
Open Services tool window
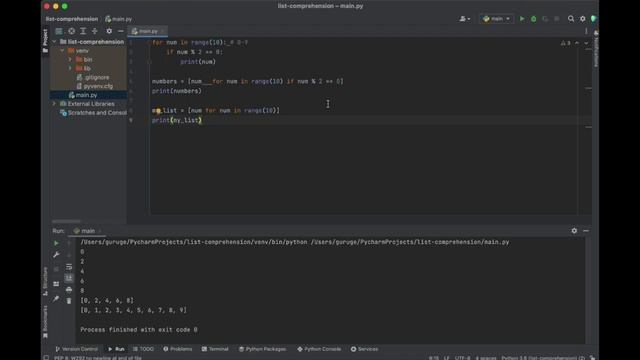(x=364, y=349)
